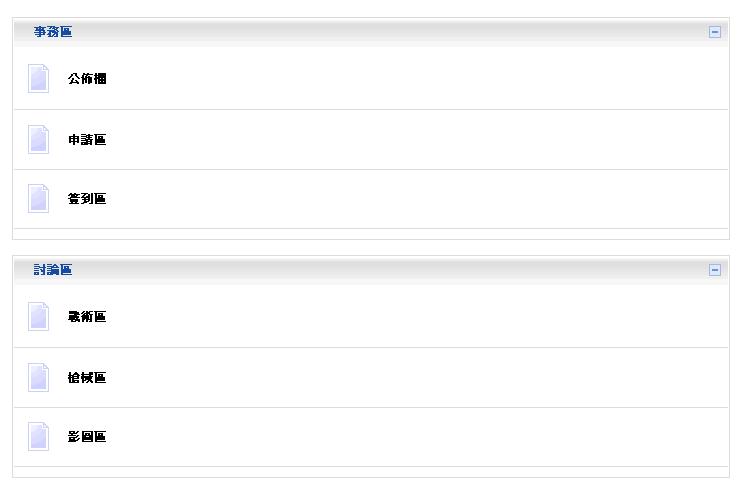Viewport: 737px width, 492px height.
Task: Click the forum icon beside 簽到區
Action: (x=39, y=198)
